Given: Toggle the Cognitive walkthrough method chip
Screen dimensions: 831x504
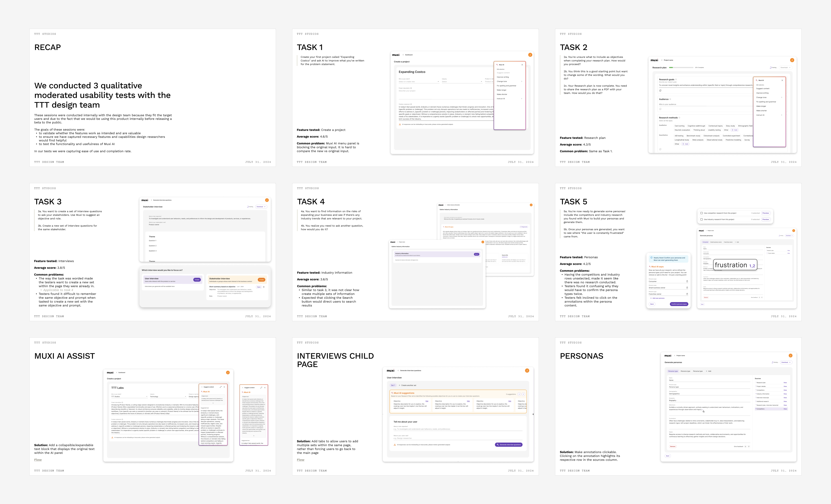Looking at the screenshot, I should click(696, 126).
